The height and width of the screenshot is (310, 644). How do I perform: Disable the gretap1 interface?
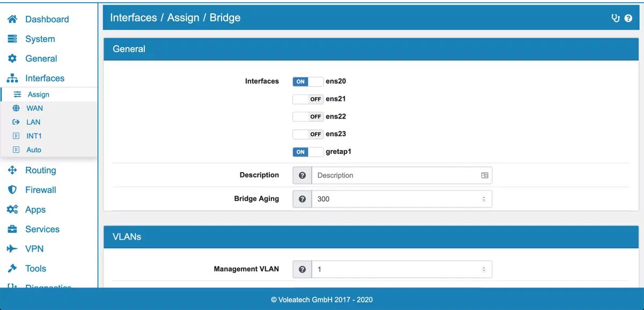coord(308,152)
